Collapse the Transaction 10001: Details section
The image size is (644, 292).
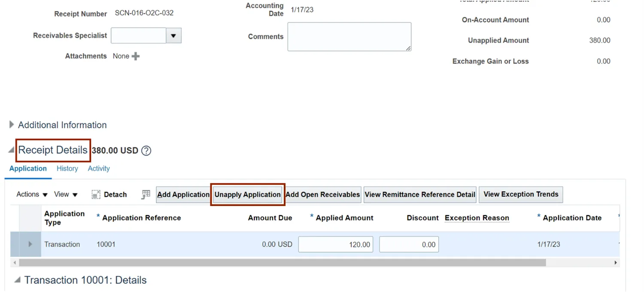[18, 280]
